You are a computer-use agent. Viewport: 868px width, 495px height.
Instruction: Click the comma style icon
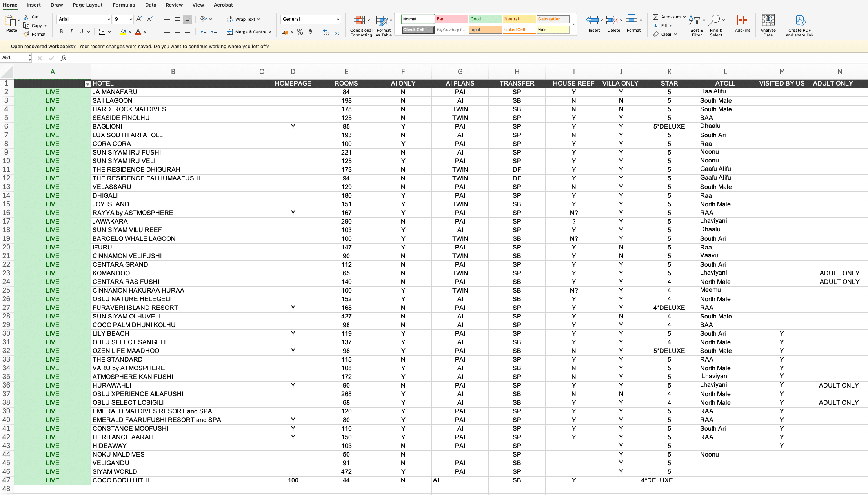pyautogui.click(x=310, y=32)
